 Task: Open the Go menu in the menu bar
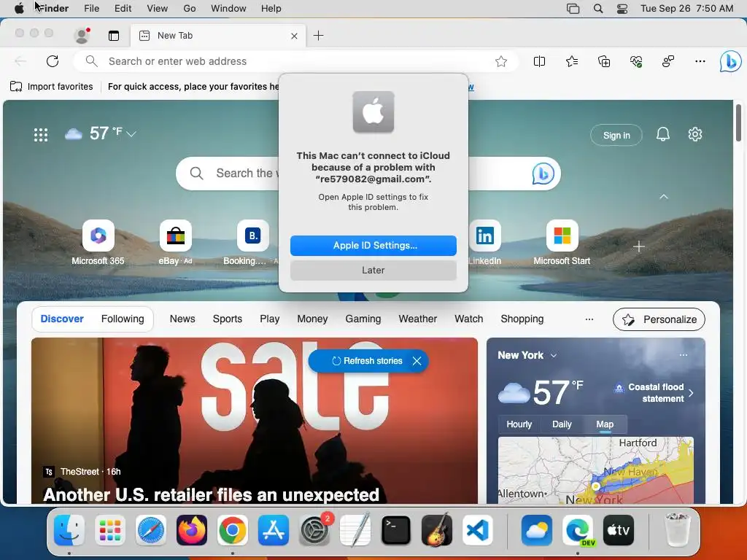[x=190, y=9]
